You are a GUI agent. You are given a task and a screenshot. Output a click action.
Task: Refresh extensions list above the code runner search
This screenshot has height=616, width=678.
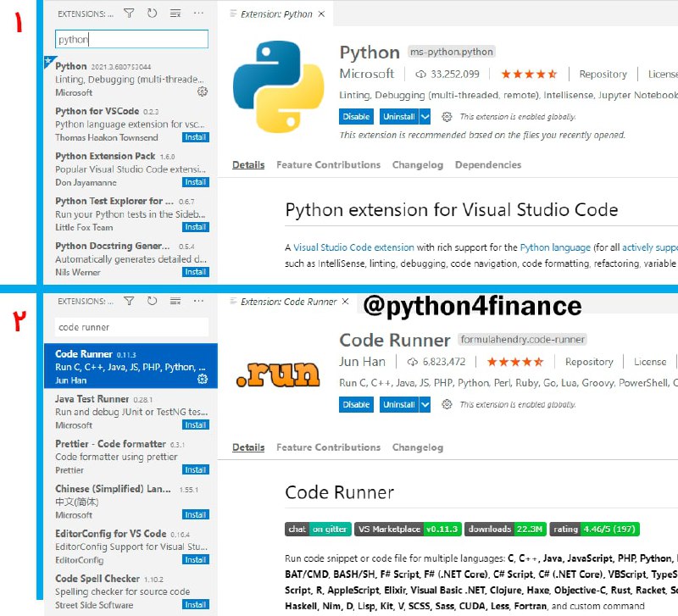(x=152, y=301)
